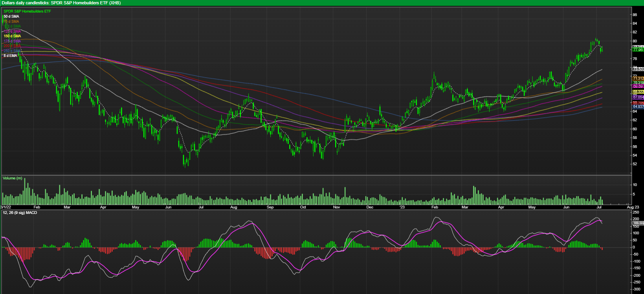The width and height of the screenshot is (644, 294).
Task: Click the 169.50 MACD value tag
Action: coord(638,223)
